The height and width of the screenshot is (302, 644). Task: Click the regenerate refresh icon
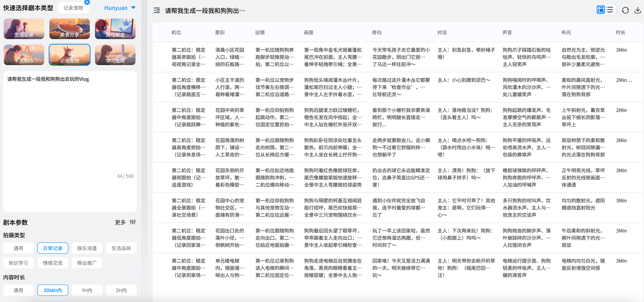[625, 10]
